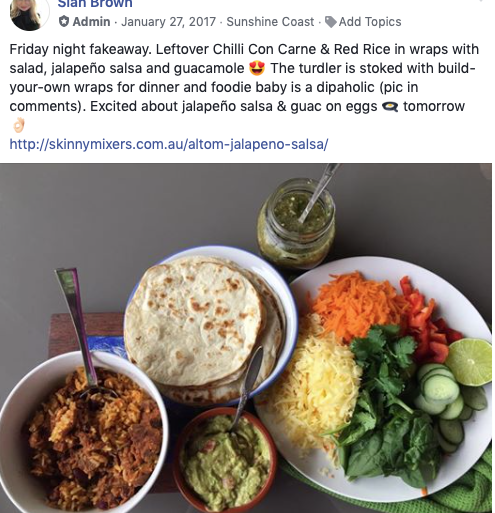Click the tortilla stack in the photo
This screenshot has height=513, width=495.
pyautogui.click(x=204, y=327)
